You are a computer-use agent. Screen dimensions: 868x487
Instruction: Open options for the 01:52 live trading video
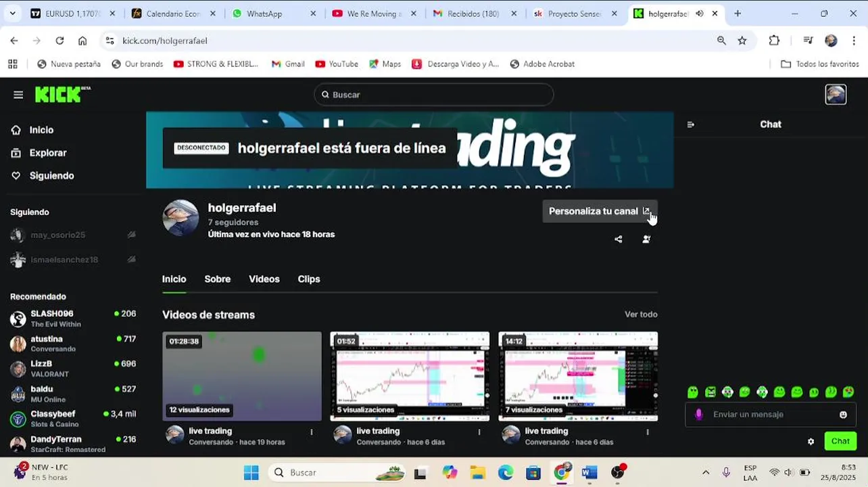pyautogui.click(x=479, y=432)
